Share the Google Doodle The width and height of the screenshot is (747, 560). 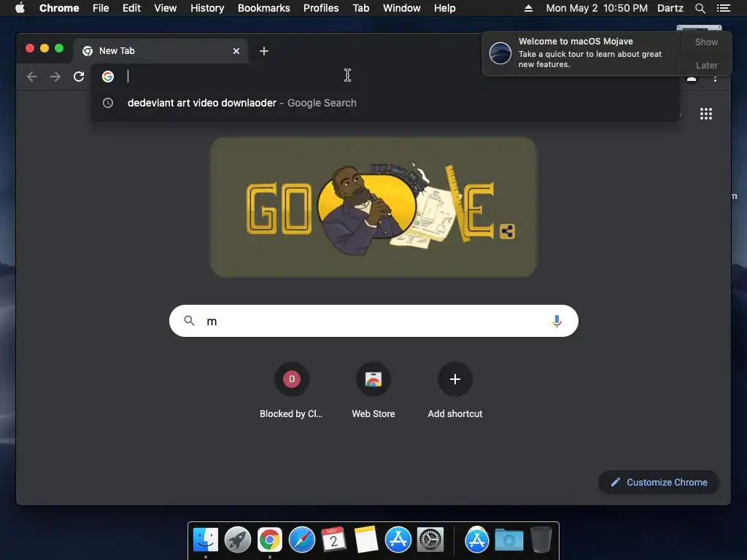[508, 231]
